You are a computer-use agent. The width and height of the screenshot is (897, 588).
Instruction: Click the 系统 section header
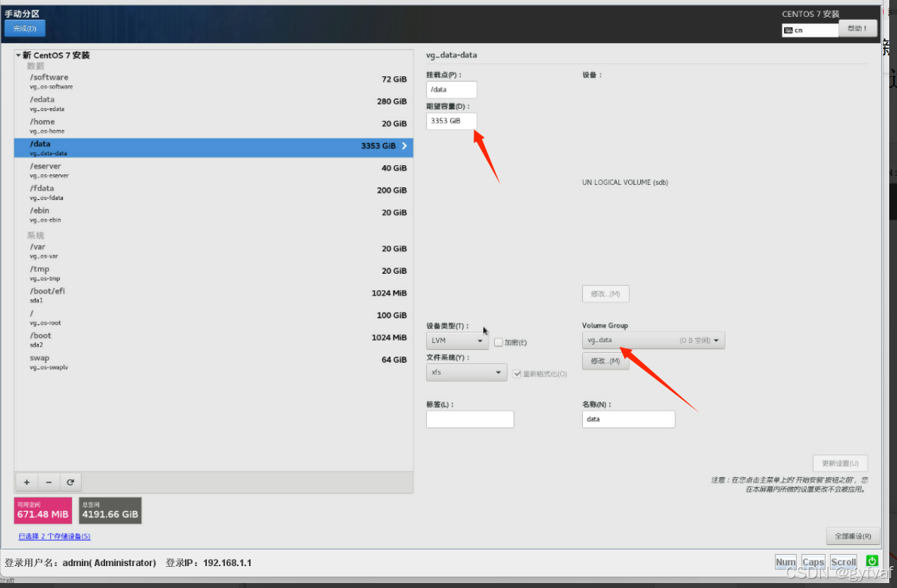coord(35,236)
